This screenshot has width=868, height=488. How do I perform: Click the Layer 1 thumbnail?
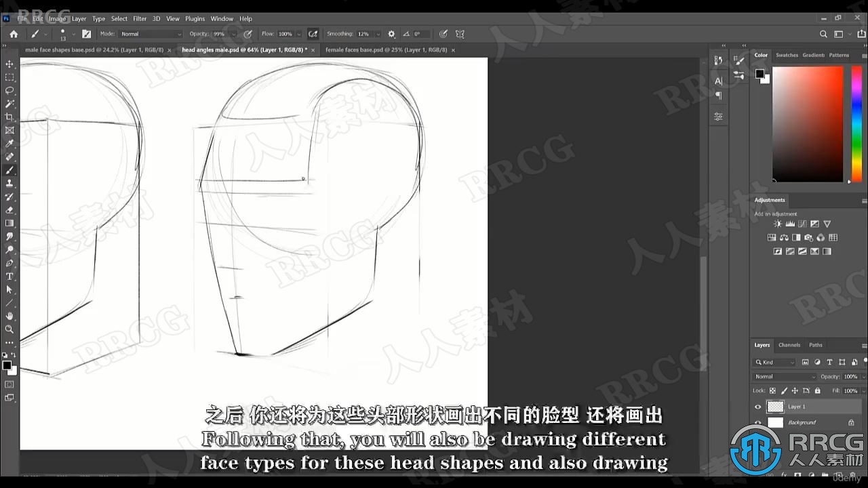pos(775,407)
